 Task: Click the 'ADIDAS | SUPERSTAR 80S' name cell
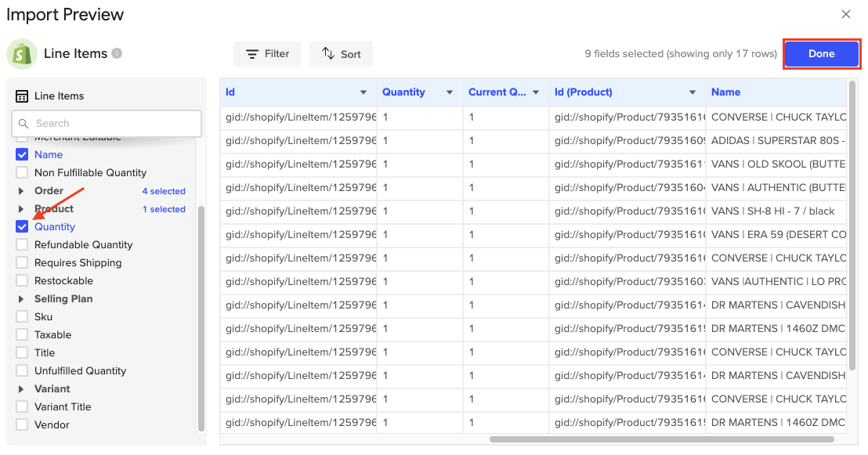coord(776,141)
